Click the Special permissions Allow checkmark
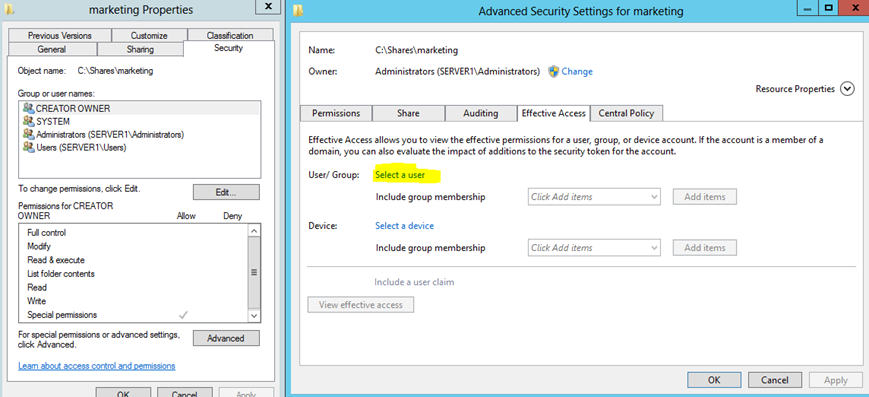The height and width of the screenshot is (397, 869). 184,315
